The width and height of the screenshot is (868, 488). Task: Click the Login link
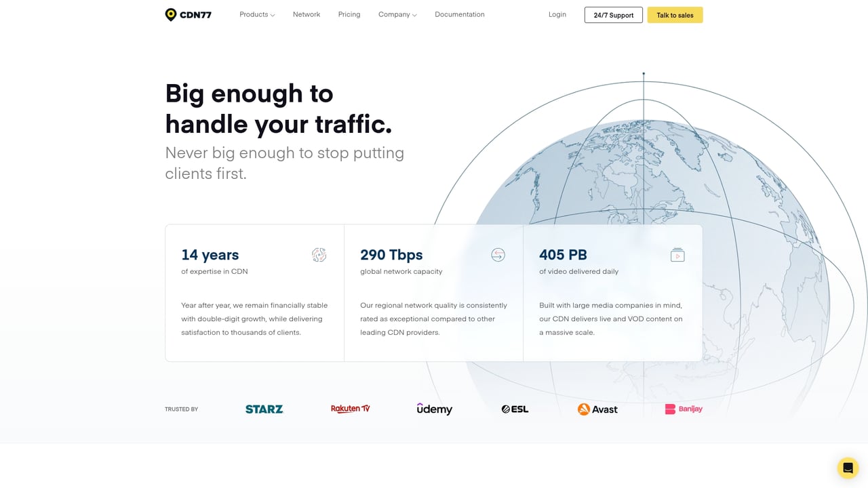tap(557, 14)
